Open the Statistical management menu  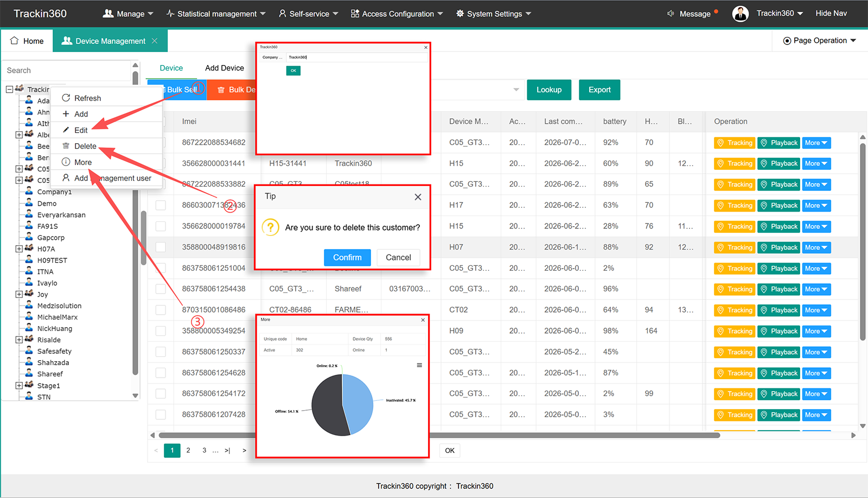[216, 14]
